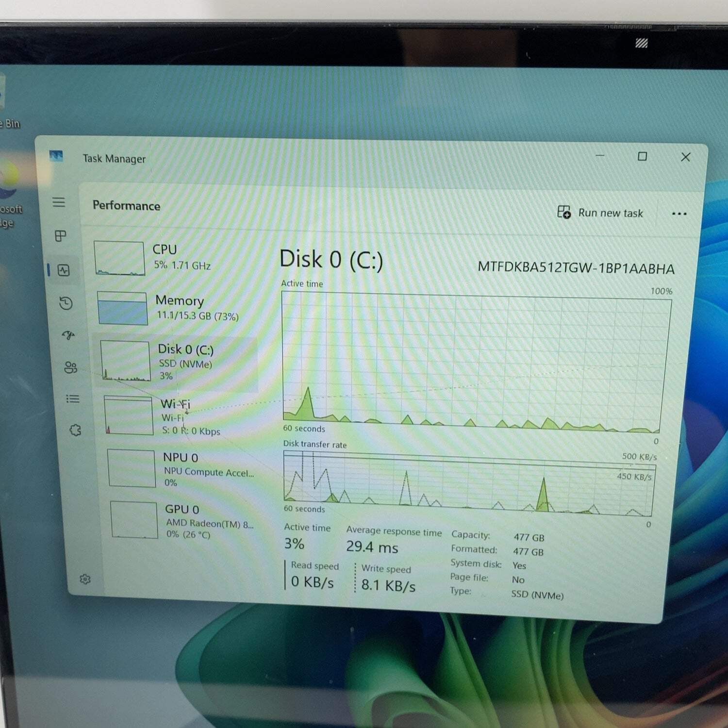728x728 pixels.
Task: Minimize the Task Manager window
Action: 600,155
